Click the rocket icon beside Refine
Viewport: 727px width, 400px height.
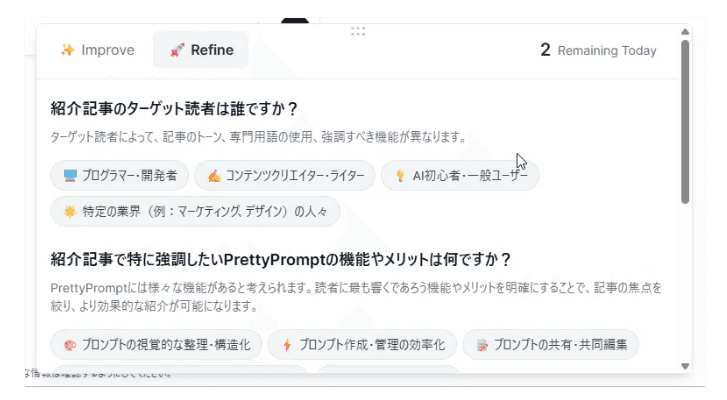point(177,50)
